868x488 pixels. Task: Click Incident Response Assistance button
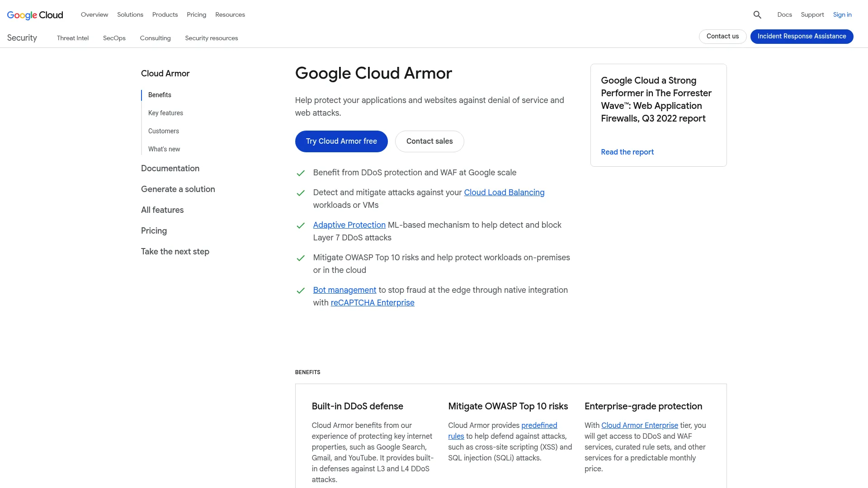[x=802, y=36]
